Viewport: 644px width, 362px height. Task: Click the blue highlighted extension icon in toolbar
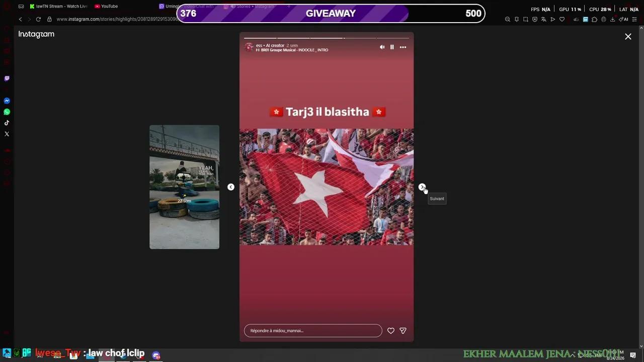click(585, 19)
